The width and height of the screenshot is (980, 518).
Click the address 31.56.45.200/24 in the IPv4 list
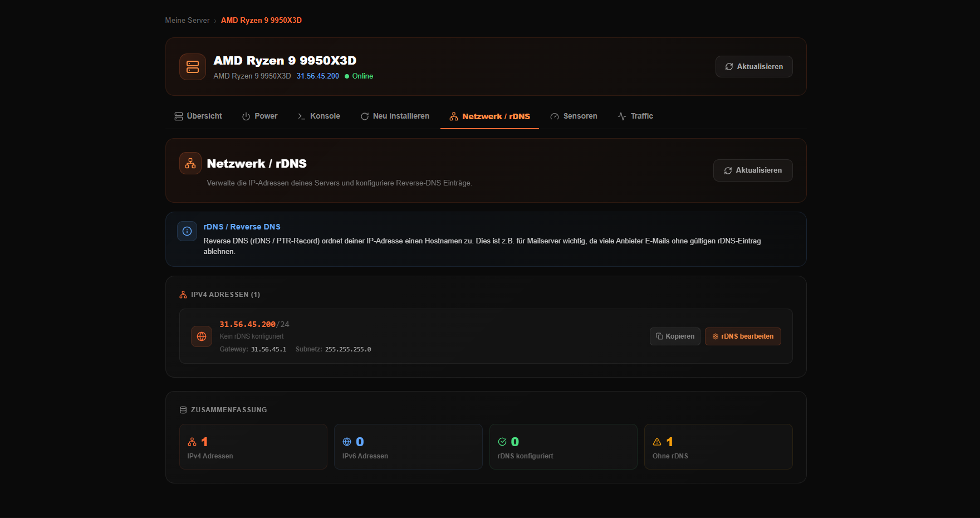click(254, 324)
